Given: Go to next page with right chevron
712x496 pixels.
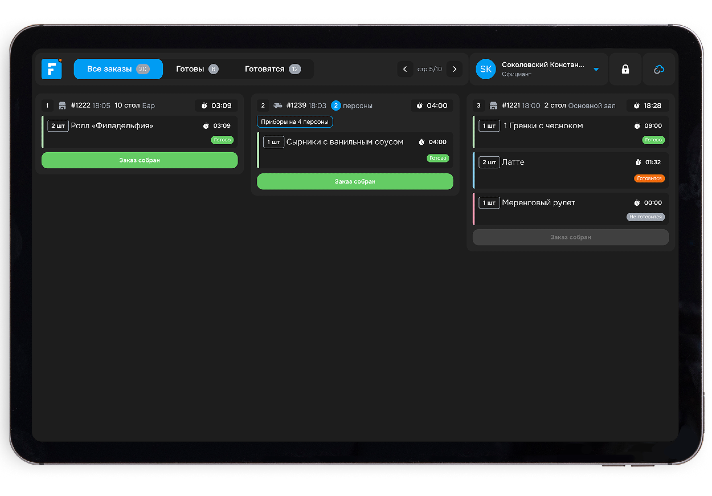Looking at the screenshot, I should pos(454,69).
